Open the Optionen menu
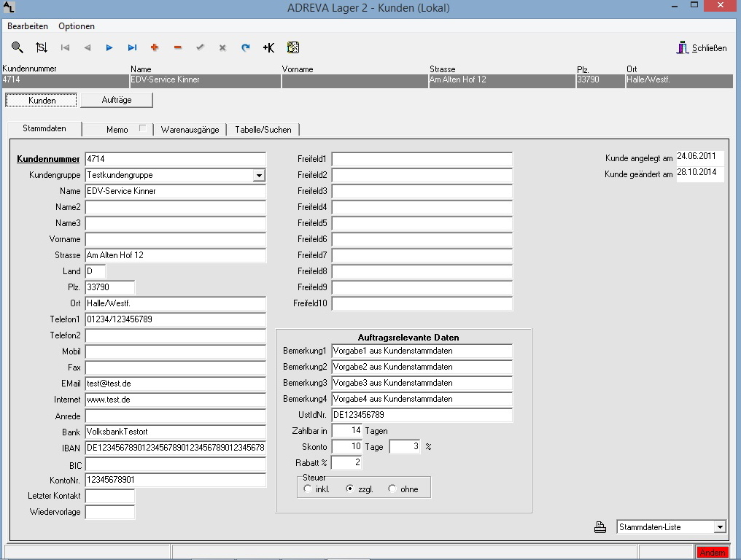 77,26
